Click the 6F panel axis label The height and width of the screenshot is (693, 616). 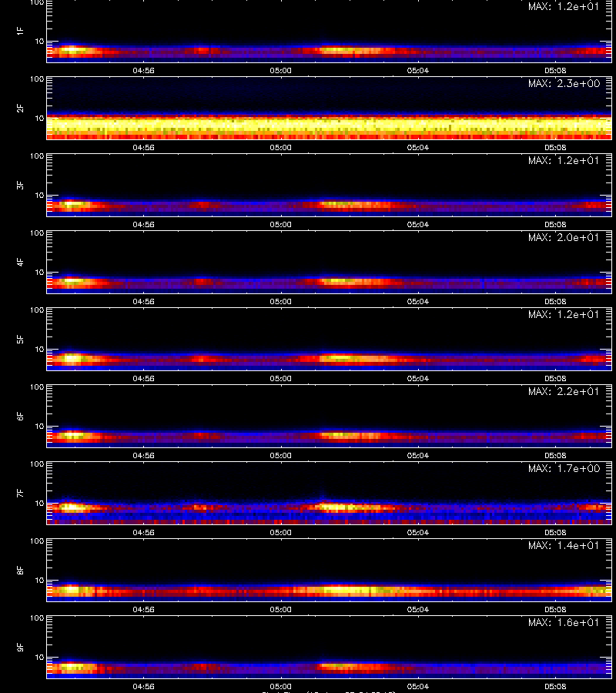click(20, 416)
